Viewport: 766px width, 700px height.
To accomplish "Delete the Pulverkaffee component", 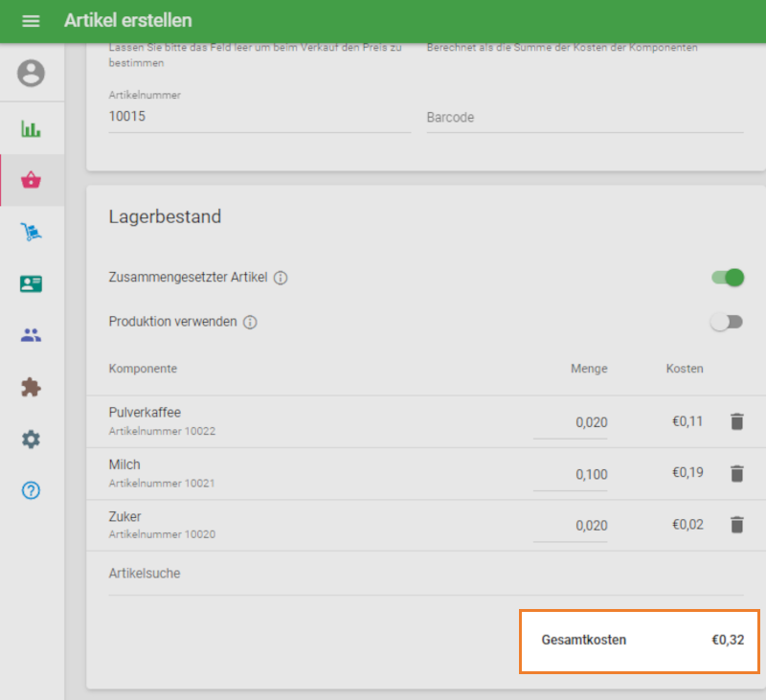I will pyautogui.click(x=736, y=421).
